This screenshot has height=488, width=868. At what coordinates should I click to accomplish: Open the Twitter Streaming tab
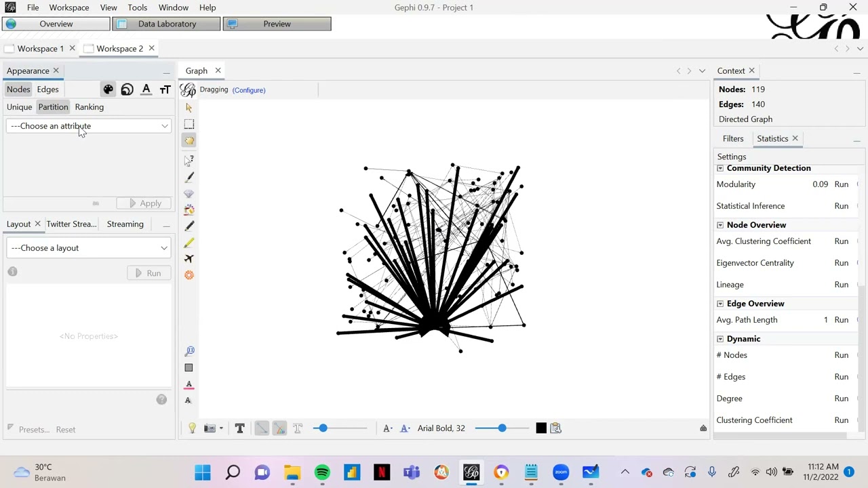click(x=71, y=224)
